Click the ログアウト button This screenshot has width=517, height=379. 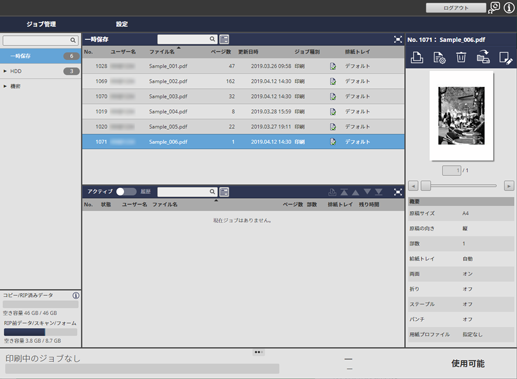pyautogui.click(x=456, y=8)
